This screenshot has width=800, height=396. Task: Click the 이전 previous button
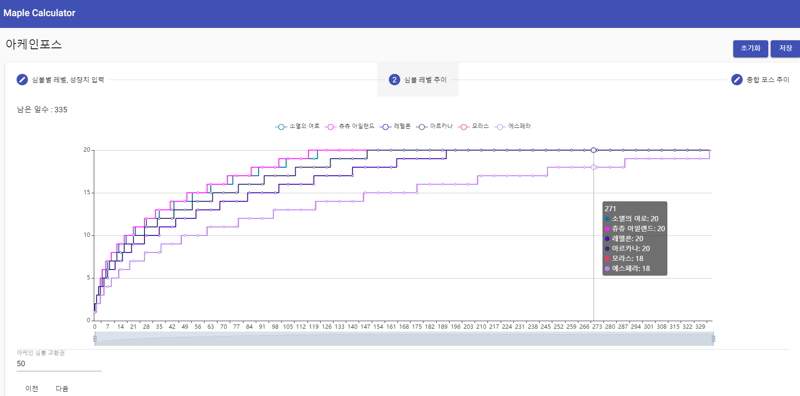click(32, 389)
